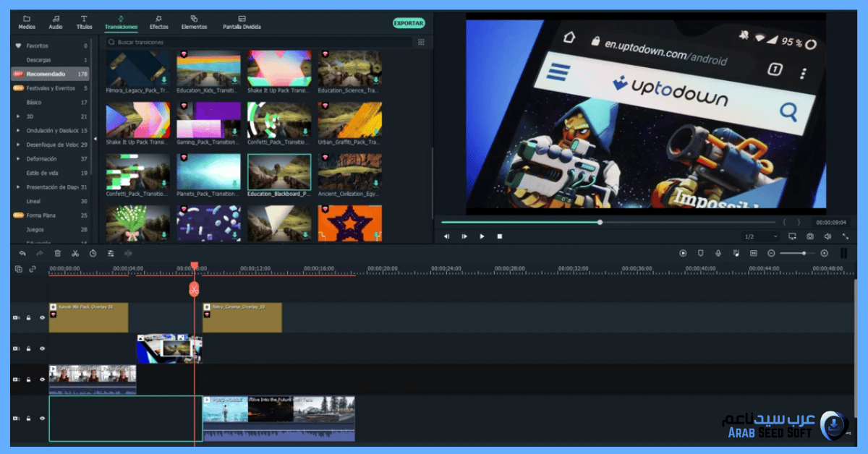Open the 1/2 preview quality dropdown

(x=761, y=236)
